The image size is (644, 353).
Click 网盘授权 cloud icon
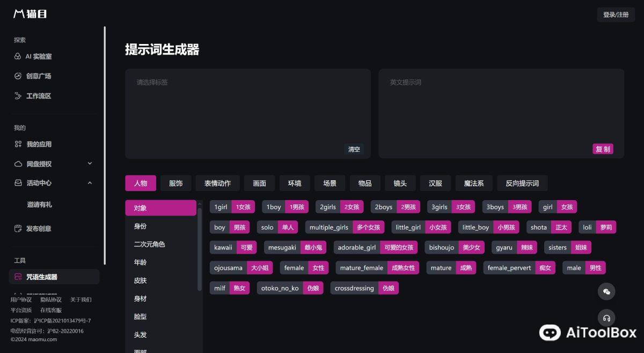click(x=18, y=164)
